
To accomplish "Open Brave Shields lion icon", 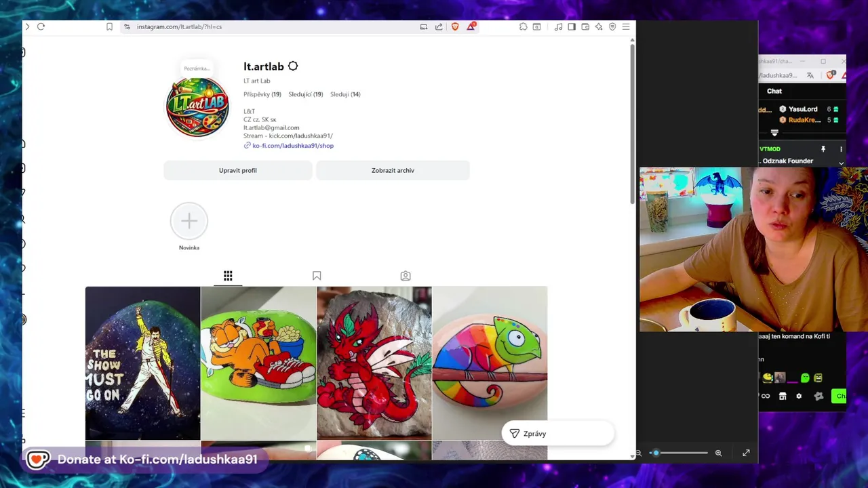I will point(455,26).
